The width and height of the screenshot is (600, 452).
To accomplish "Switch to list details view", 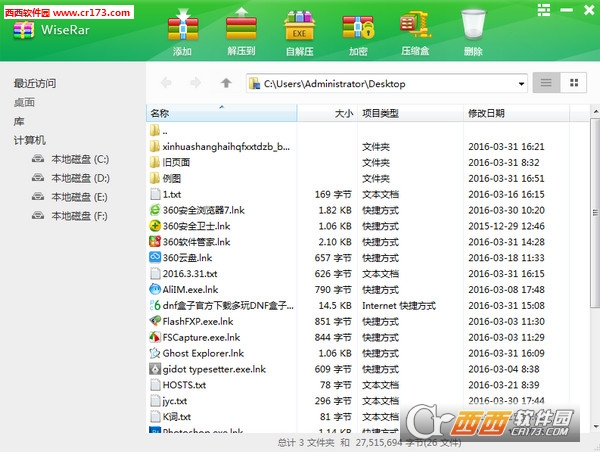I will [x=545, y=83].
